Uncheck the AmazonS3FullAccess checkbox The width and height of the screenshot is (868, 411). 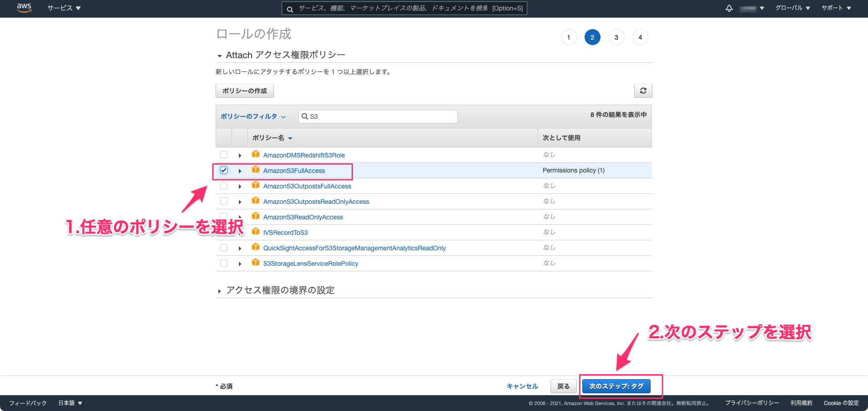tap(224, 170)
